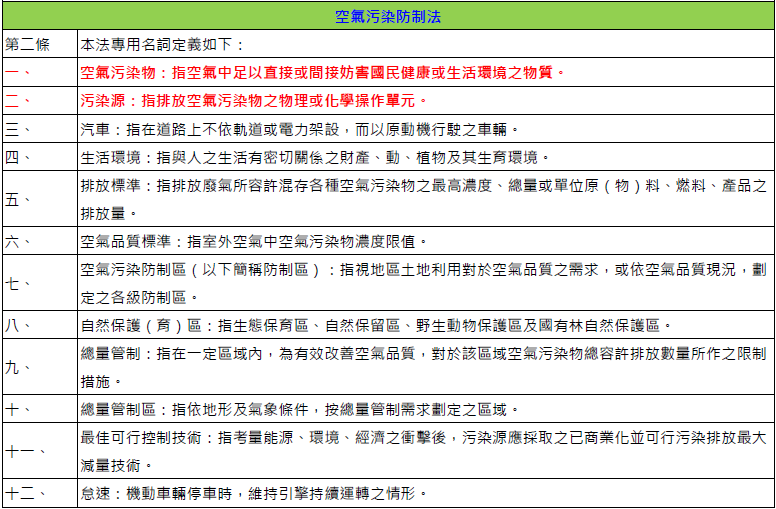The image size is (776, 509).
Task: Click the 排放標準 definition text
Action: coord(424,199)
